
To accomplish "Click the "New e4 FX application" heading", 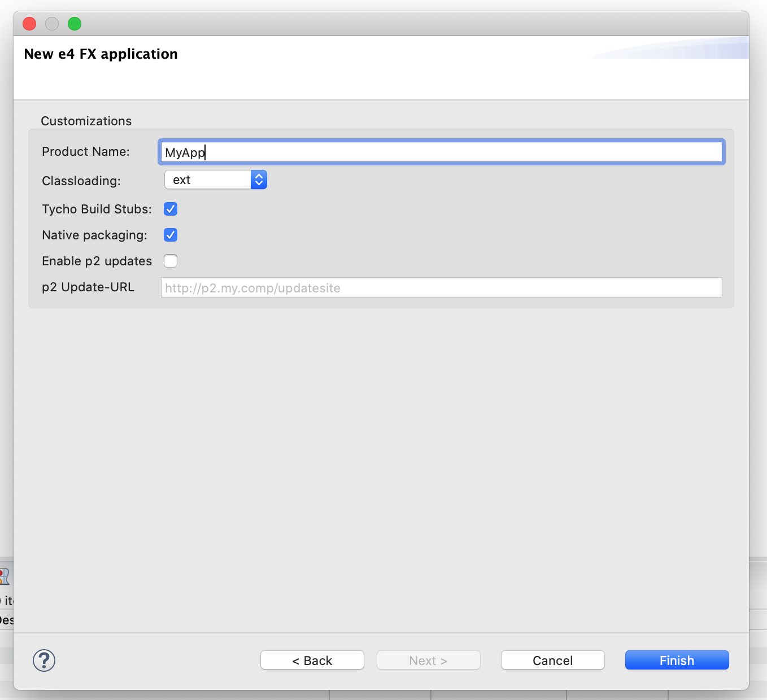I will (101, 54).
